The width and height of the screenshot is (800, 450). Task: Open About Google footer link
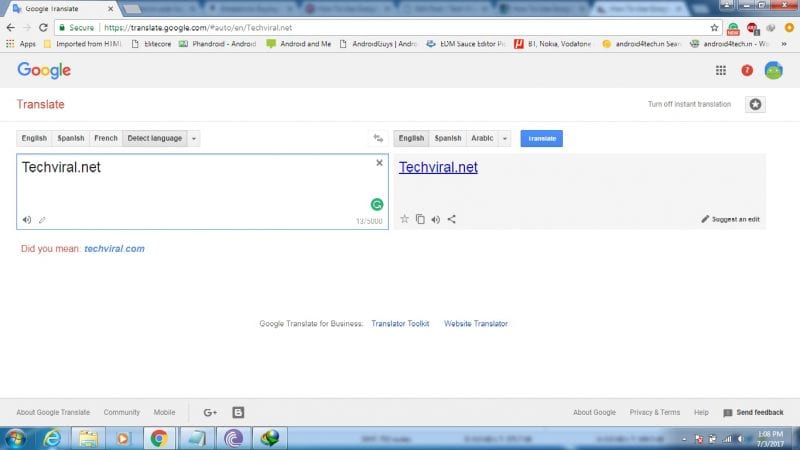(594, 412)
